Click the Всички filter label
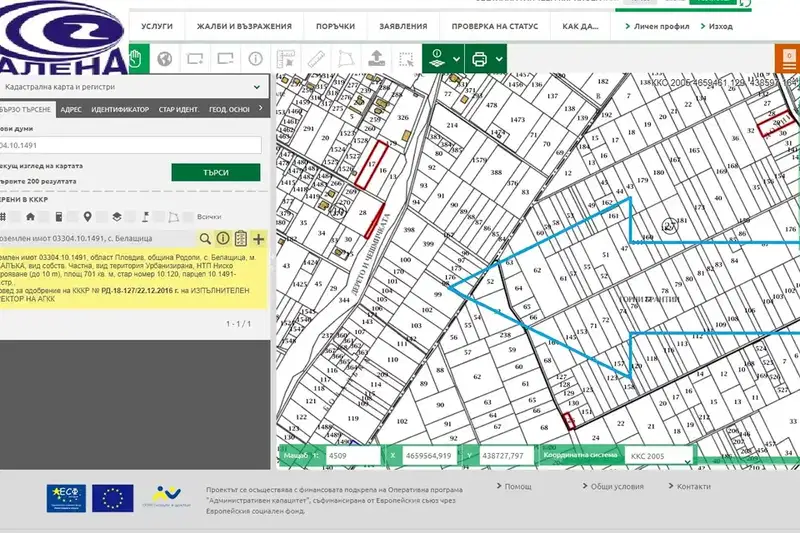This screenshot has height=533, width=800. point(209,217)
